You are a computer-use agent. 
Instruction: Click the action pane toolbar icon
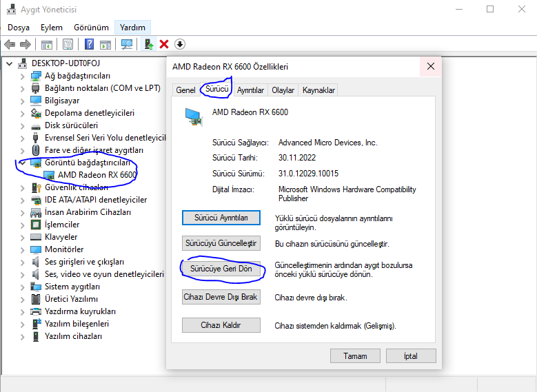pyautogui.click(x=105, y=44)
